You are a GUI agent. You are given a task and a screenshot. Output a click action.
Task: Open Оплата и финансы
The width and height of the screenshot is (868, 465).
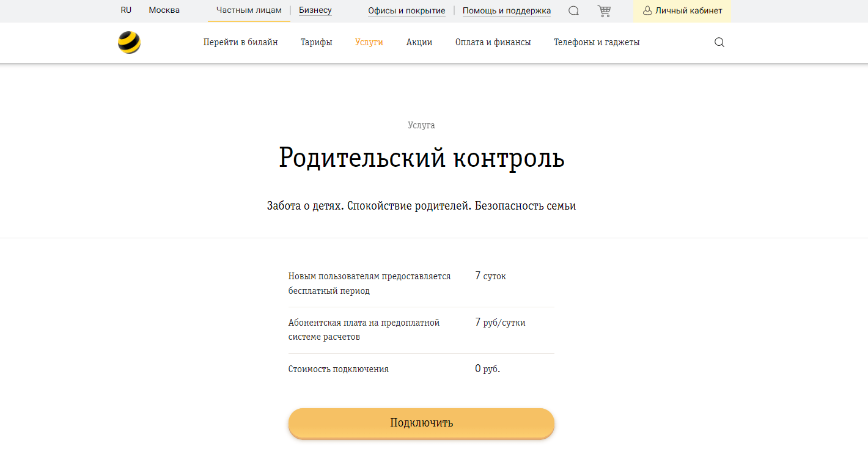493,42
